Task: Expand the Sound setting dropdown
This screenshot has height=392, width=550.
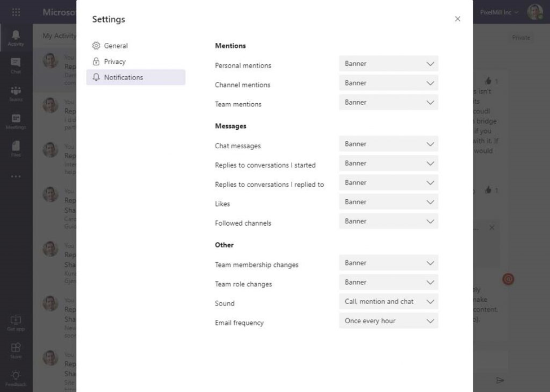Action: (x=388, y=302)
